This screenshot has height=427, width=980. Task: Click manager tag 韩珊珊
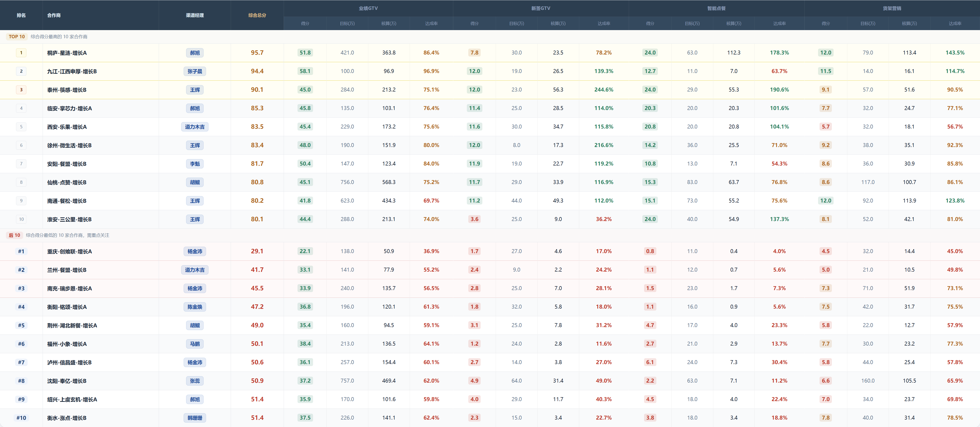click(x=195, y=417)
